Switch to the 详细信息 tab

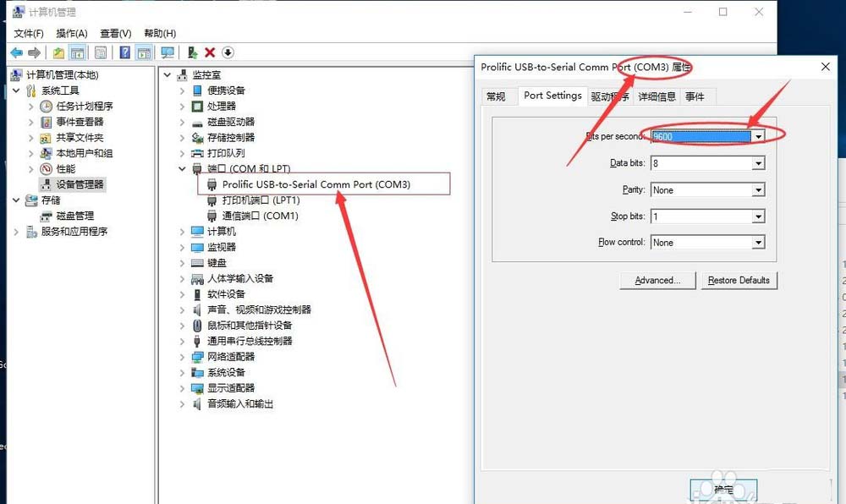pos(656,96)
